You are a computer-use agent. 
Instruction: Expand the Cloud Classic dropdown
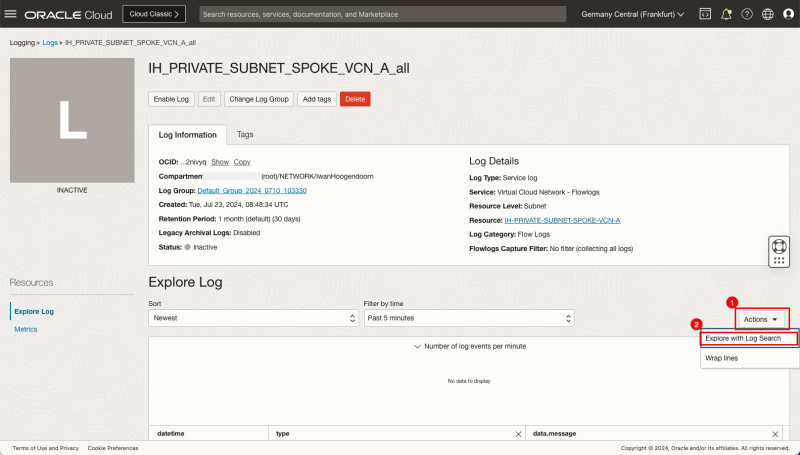(153, 15)
